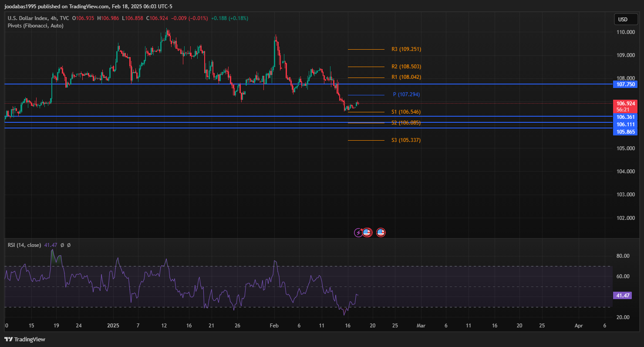644x347 pixels.
Task: Select the RSI (14, close) indicator label
Action: (24, 245)
